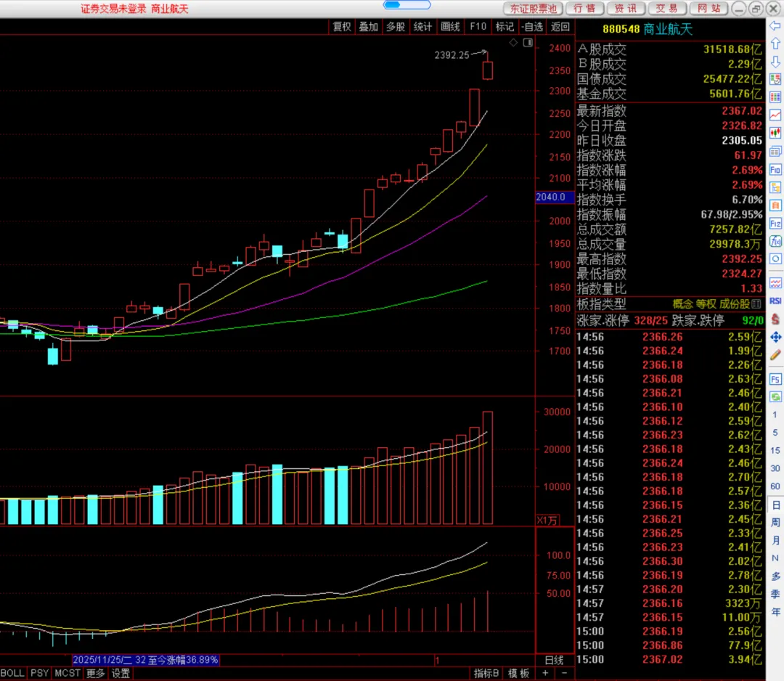Click the up arrow icon in sidebar
784x681 pixels.
click(x=775, y=44)
